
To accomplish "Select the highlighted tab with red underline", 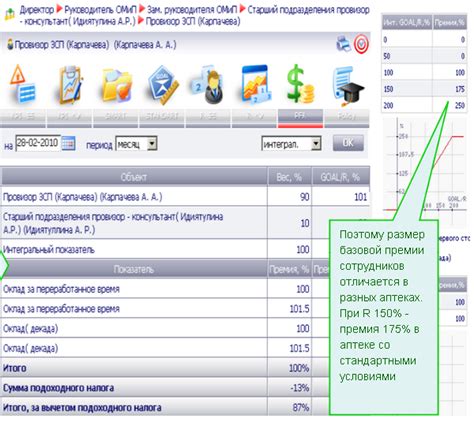I will 300,118.
